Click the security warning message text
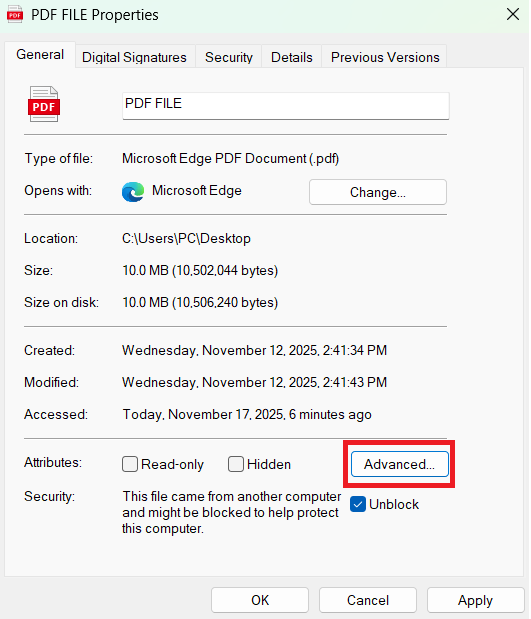The height and width of the screenshot is (619, 531). (x=232, y=512)
